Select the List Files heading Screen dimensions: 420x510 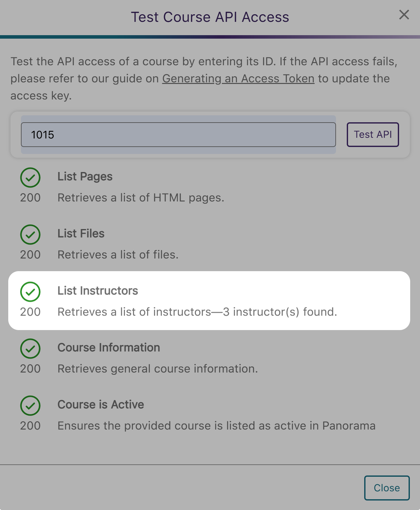81,233
